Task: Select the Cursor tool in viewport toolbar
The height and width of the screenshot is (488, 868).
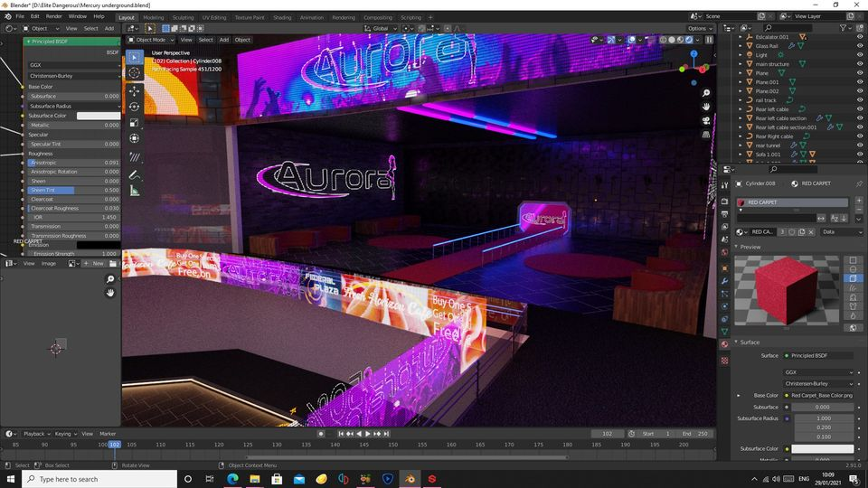Action: pyautogui.click(x=134, y=72)
